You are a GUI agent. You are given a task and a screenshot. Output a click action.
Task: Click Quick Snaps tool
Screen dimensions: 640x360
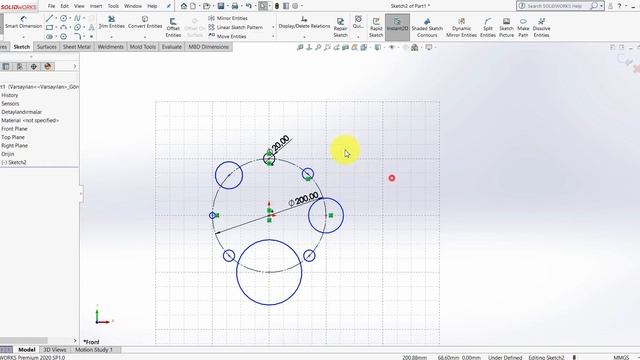pos(358,22)
